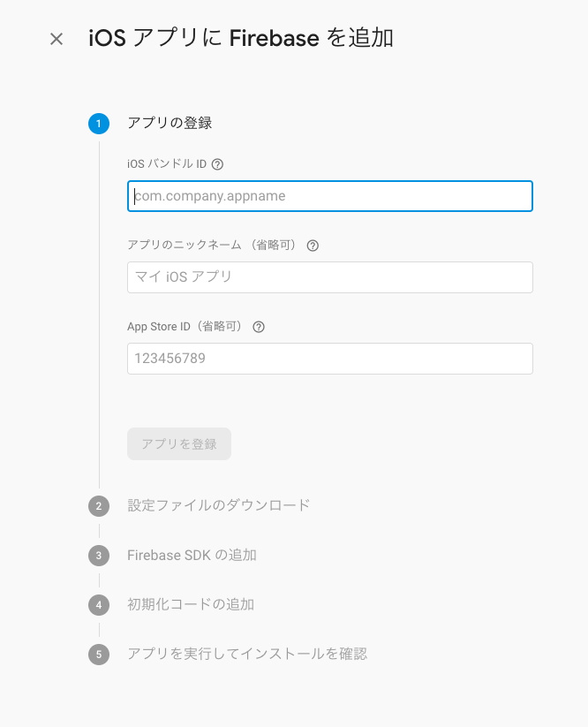This screenshot has height=727, width=588.
Task: Close the iOS アプリに Firebase を追加 dialog
Action: click(56, 39)
